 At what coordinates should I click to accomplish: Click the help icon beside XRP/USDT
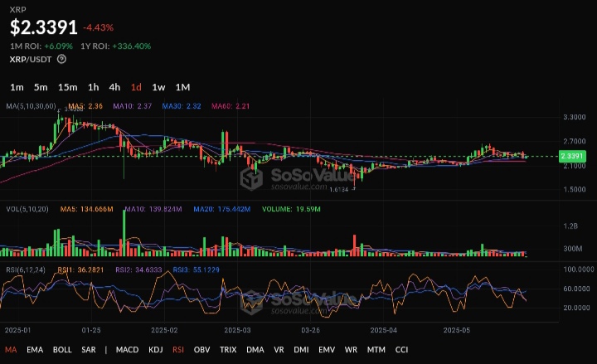pyautogui.click(x=62, y=59)
